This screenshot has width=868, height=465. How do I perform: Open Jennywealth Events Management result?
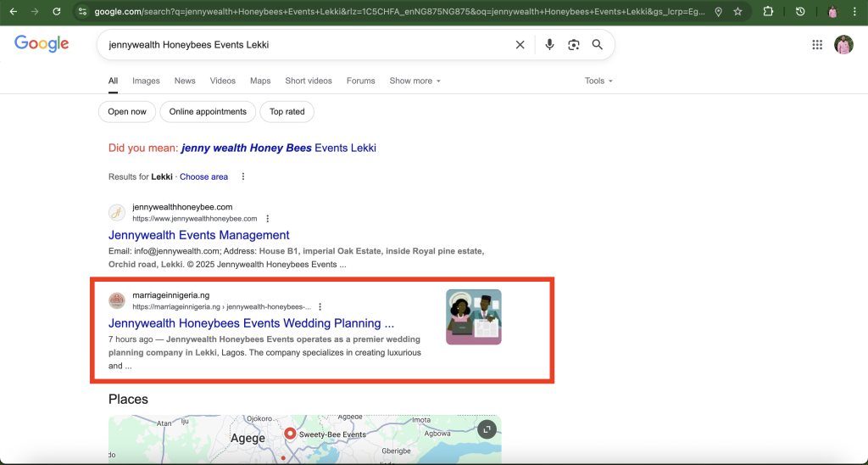click(x=198, y=235)
